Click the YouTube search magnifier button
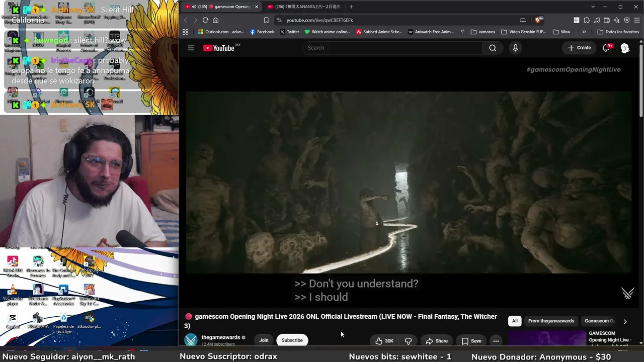 [x=493, y=48]
